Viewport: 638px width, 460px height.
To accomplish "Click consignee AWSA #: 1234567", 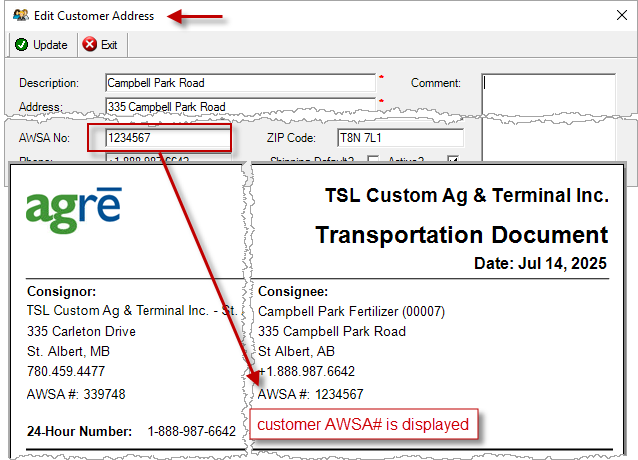I will pyautogui.click(x=310, y=394).
